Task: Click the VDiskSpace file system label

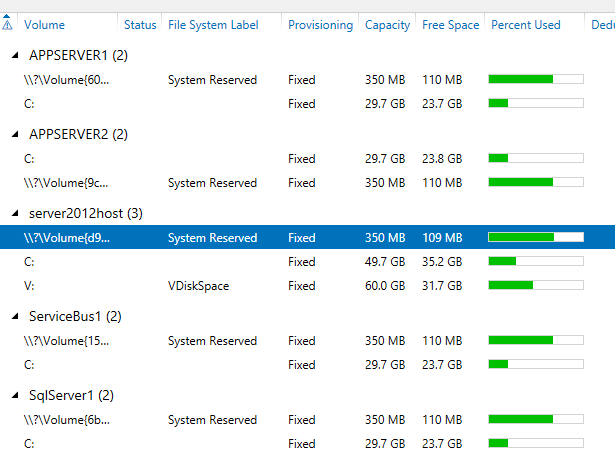Action: pyautogui.click(x=198, y=286)
